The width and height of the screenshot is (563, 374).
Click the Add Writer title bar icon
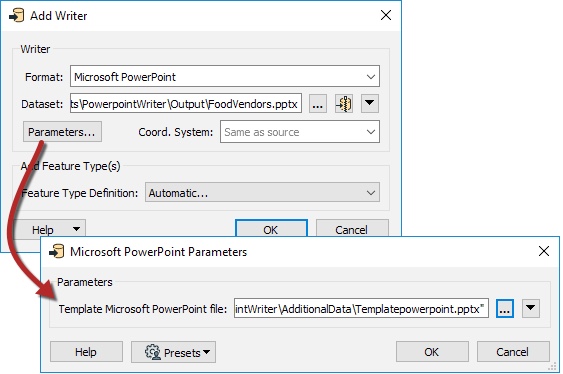(17, 16)
